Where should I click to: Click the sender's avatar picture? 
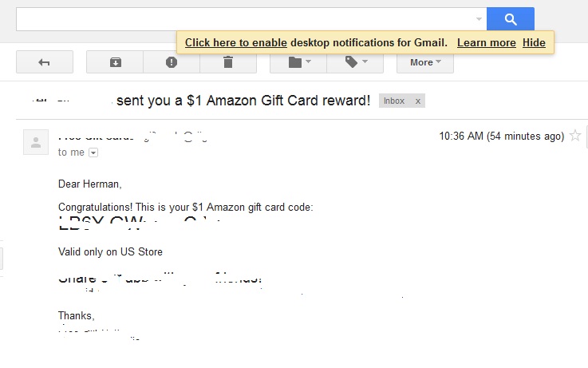[x=36, y=142]
